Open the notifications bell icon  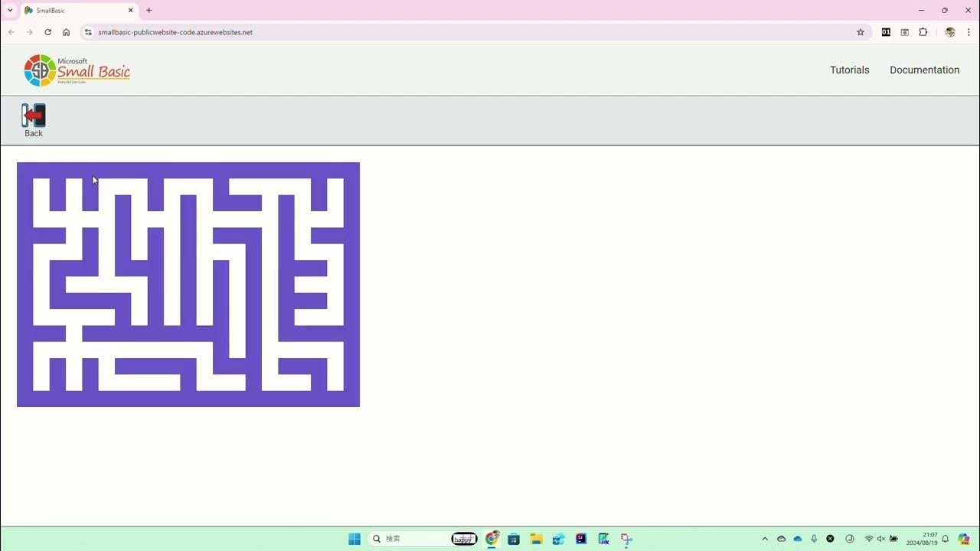[x=946, y=539]
